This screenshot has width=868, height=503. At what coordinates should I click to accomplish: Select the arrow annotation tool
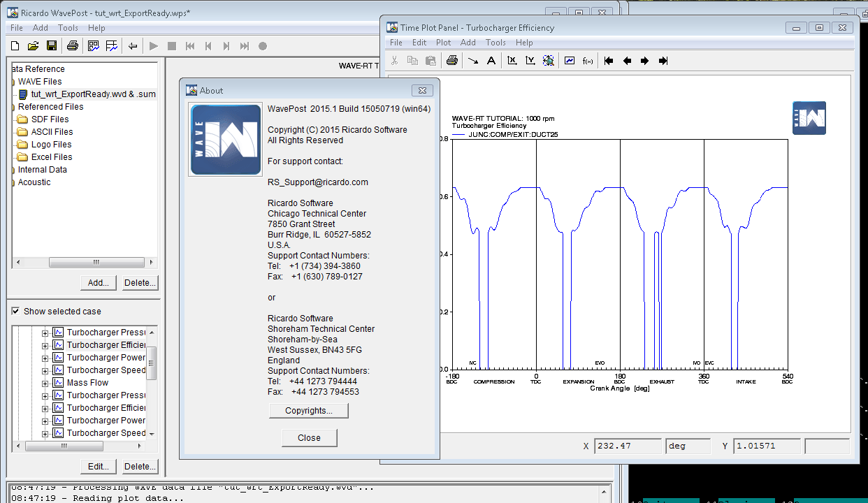[473, 61]
